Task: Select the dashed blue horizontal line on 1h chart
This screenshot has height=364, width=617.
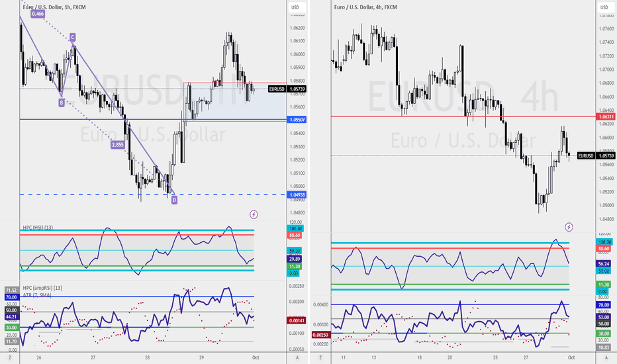Action: tap(153, 195)
